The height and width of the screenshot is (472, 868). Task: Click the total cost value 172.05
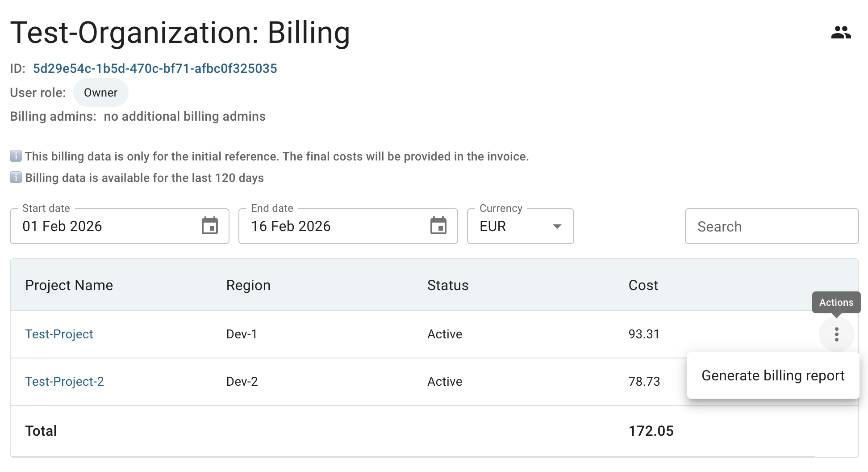tap(651, 431)
